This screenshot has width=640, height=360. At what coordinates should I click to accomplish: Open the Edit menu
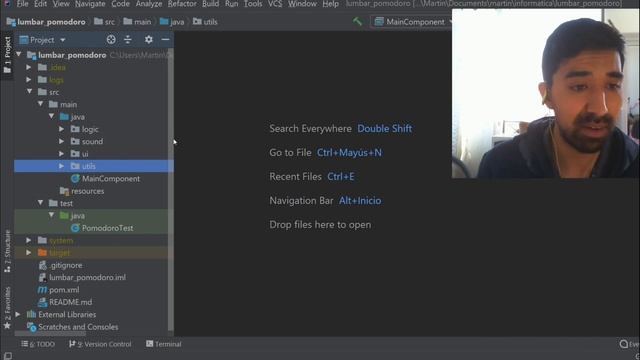point(40,4)
